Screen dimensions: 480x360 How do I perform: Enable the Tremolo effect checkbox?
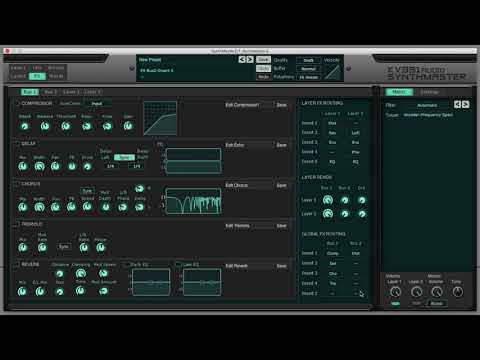coord(17,224)
